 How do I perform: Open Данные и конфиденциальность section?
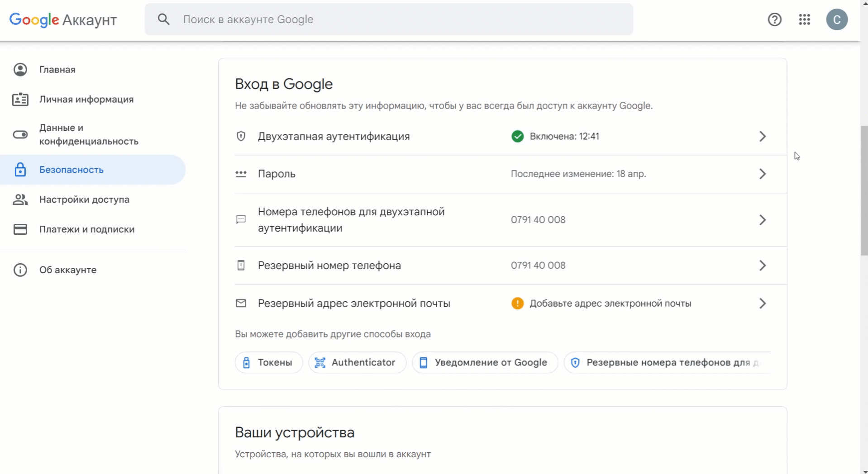(93, 134)
